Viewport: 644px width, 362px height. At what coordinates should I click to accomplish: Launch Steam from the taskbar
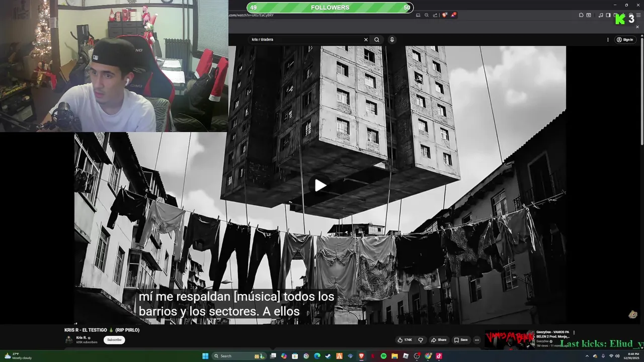click(328, 356)
